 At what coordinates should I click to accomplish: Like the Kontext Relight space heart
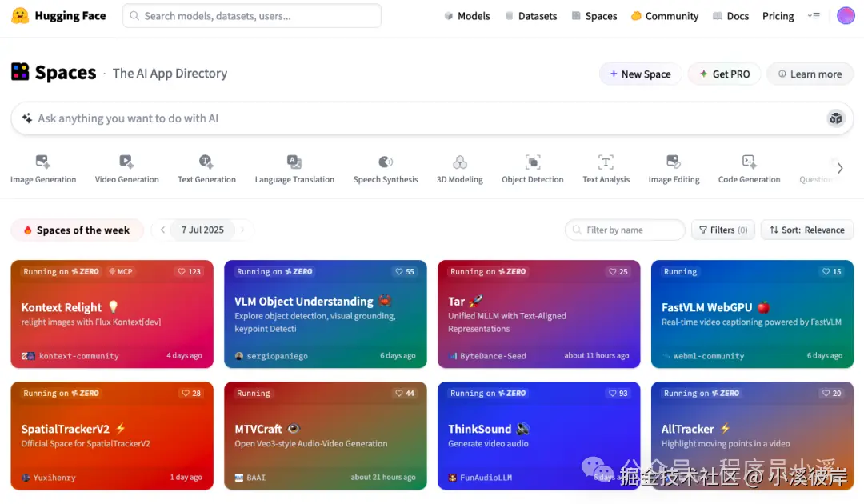click(182, 272)
